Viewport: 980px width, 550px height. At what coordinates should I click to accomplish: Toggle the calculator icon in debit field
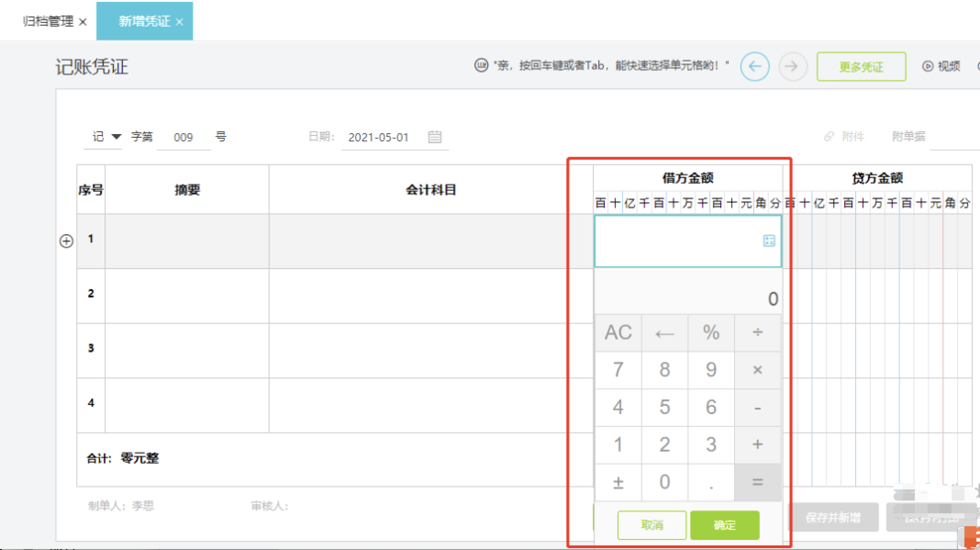769,241
